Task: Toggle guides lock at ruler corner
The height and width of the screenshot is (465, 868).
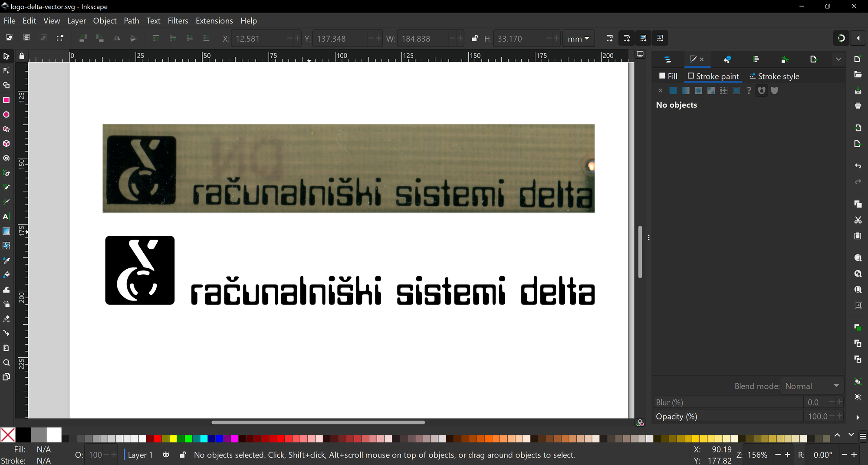Action: point(21,56)
